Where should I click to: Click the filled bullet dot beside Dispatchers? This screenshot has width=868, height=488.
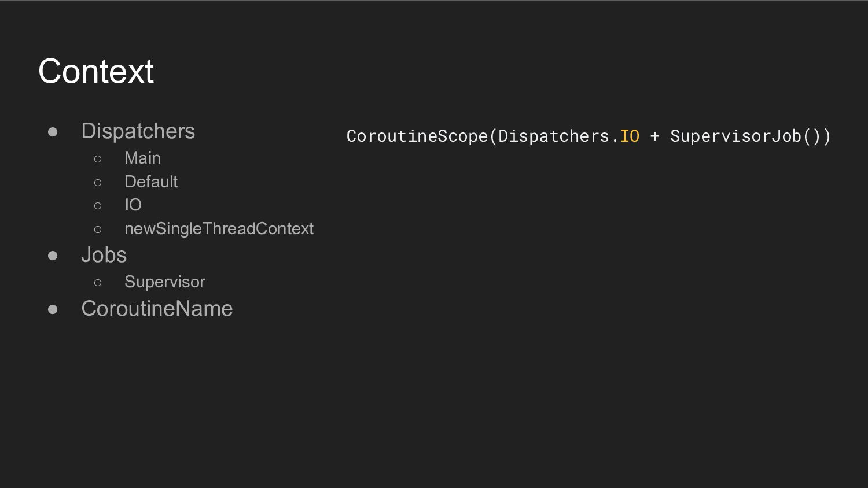[53, 132]
